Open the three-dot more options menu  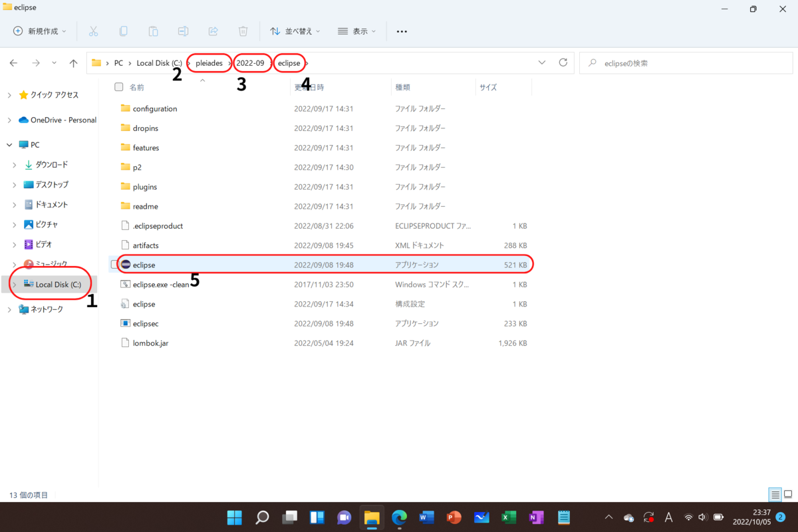[402, 31]
